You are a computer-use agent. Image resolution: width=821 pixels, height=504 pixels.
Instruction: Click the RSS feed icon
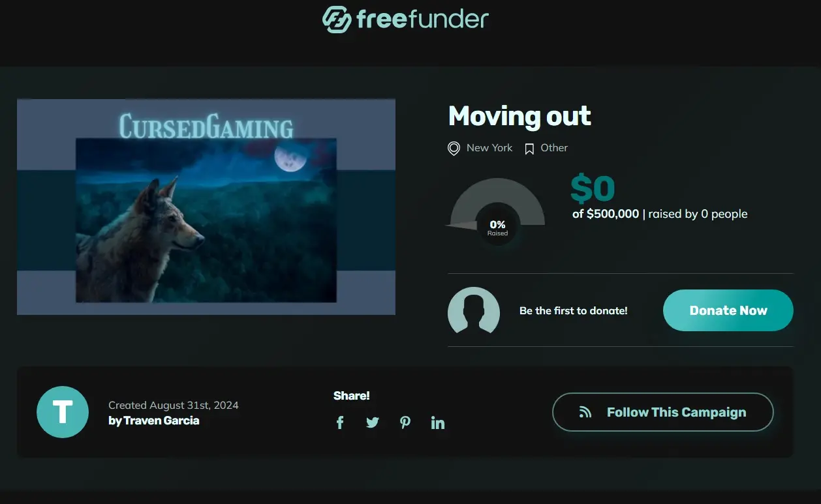[x=585, y=412]
